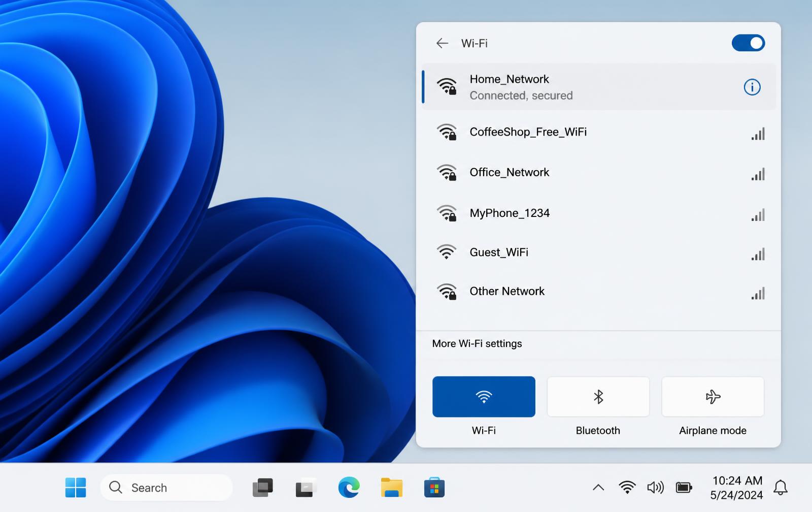812x512 pixels.
Task: Click the system tray volume icon
Action: (655, 488)
